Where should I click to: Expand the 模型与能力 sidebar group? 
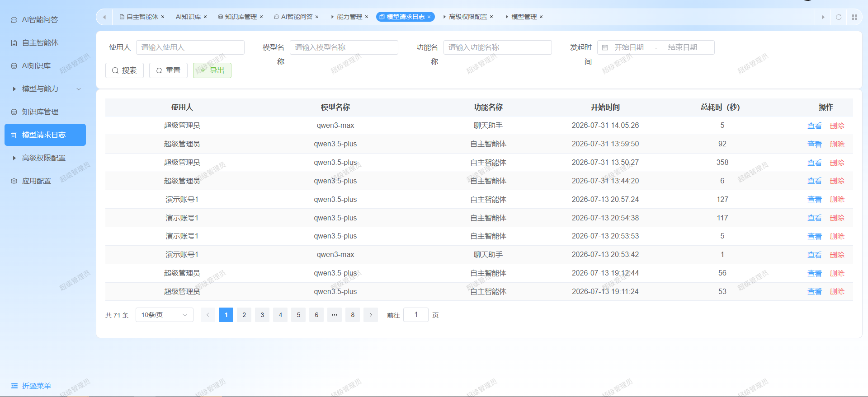coord(45,89)
